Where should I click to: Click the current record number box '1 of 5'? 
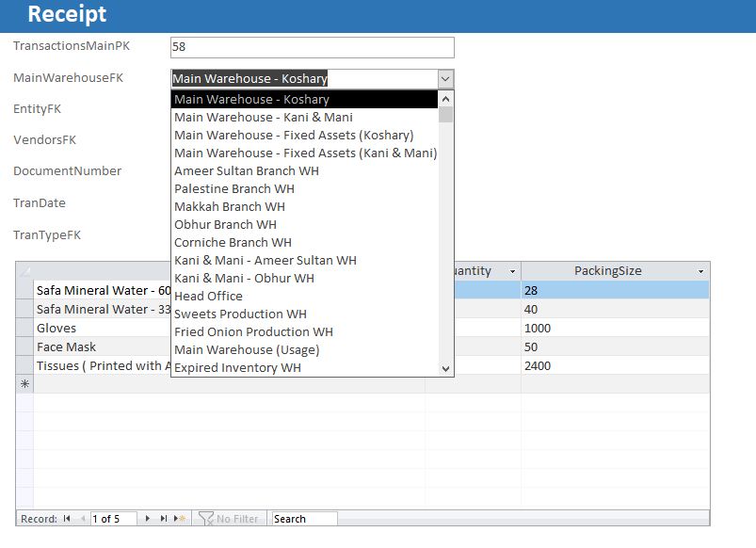click(114, 519)
